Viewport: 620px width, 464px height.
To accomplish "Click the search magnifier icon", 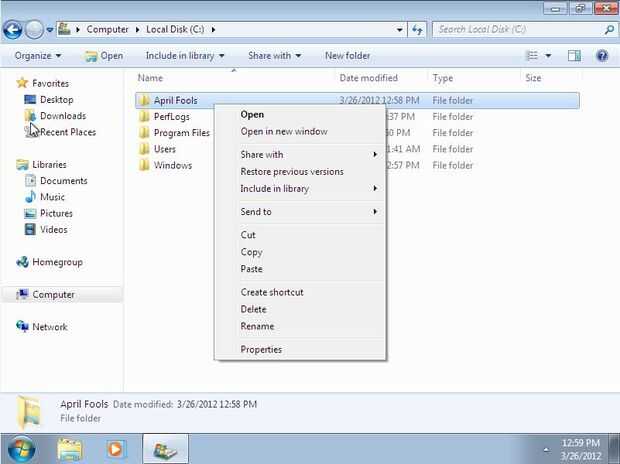I will click(609, 29).
